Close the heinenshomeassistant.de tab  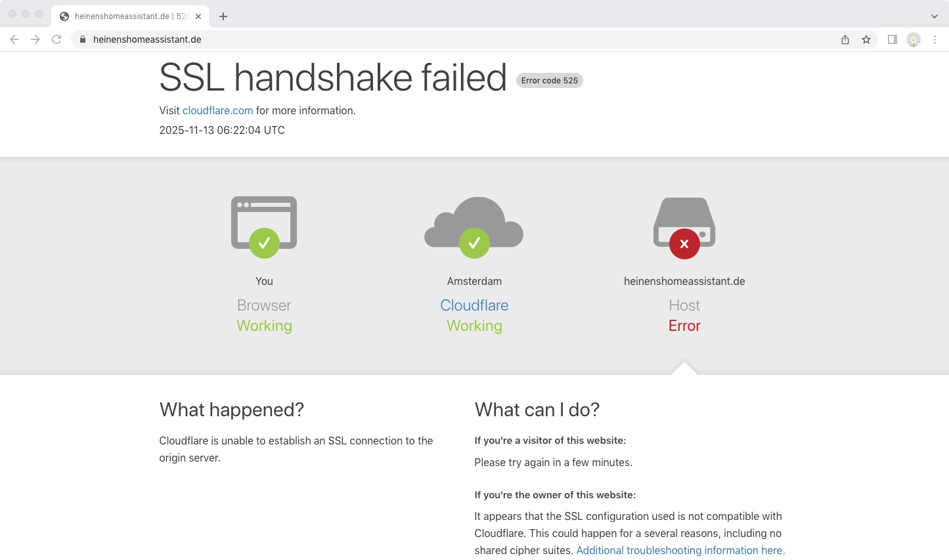pos(198,16)
